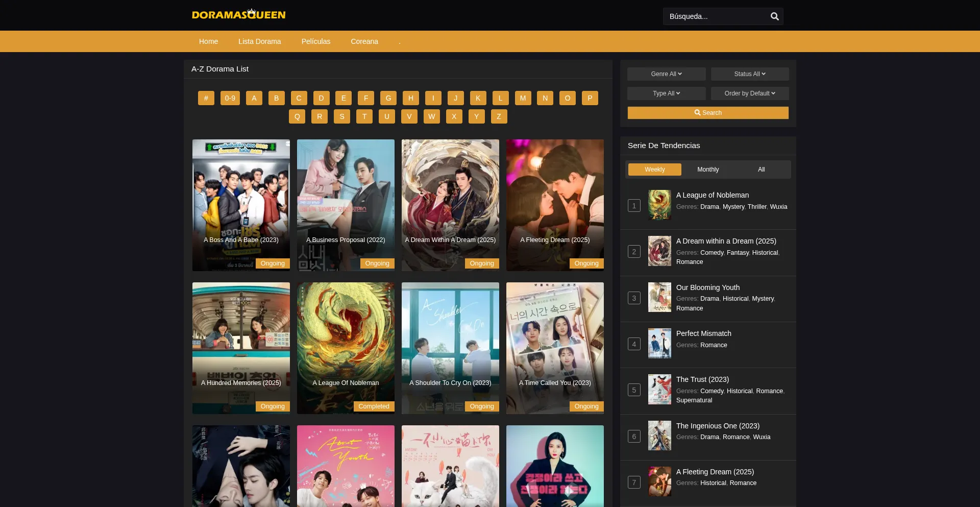Expand the Type All dropdown
980x507 pixels.
pyautogui.click(x=667, y=93)
